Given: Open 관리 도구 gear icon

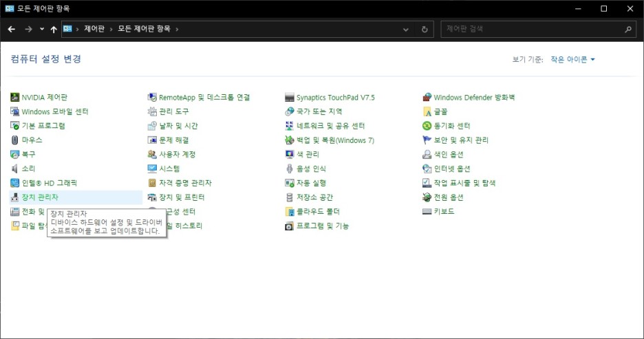Looking at the screenshot, I should 152,111.
